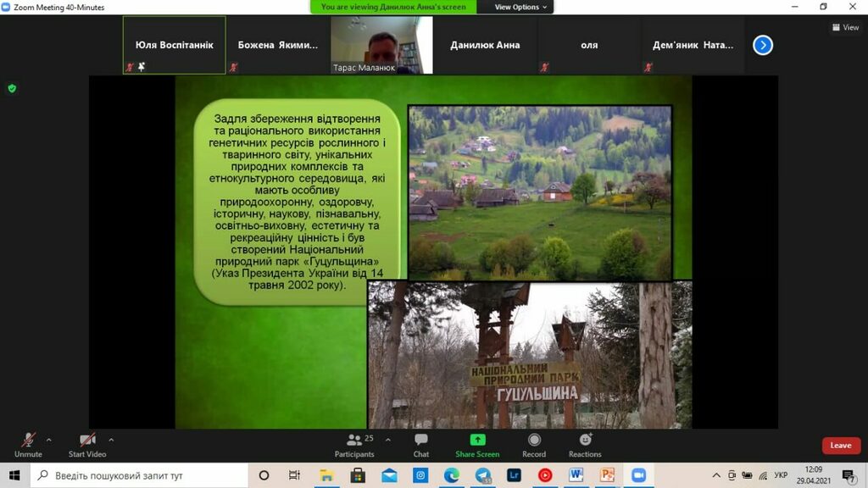Screen dimensions: 868x488
Task: Click the green Share Screen icon
Action: point(477,440)
